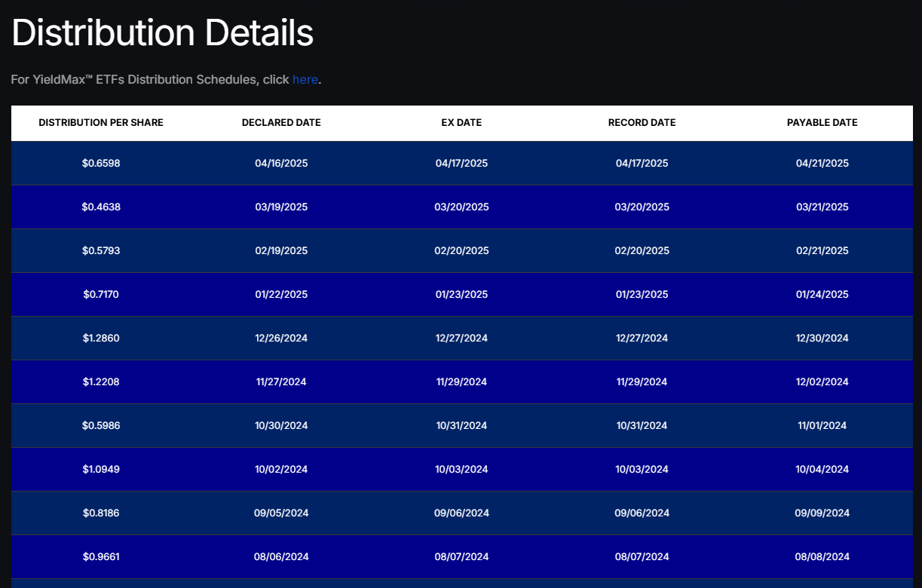Select the $0.4638 distribution value

(x=101, y=207)
